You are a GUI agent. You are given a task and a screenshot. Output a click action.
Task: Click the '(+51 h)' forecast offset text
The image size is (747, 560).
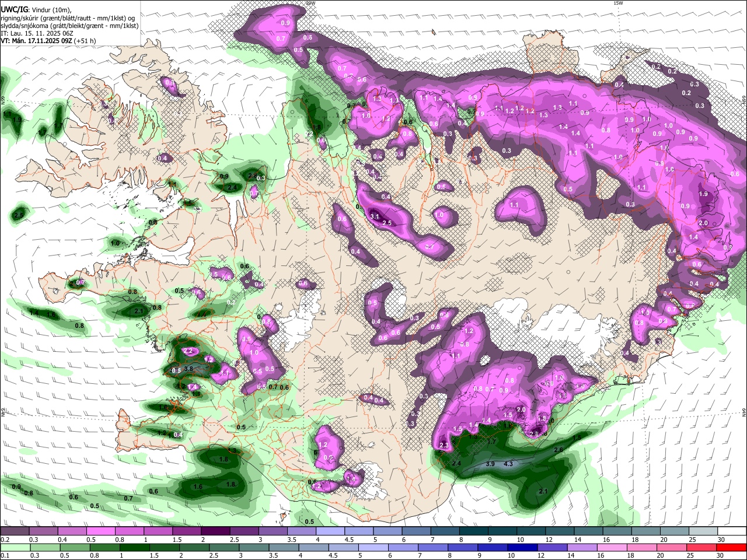(85, 41)
